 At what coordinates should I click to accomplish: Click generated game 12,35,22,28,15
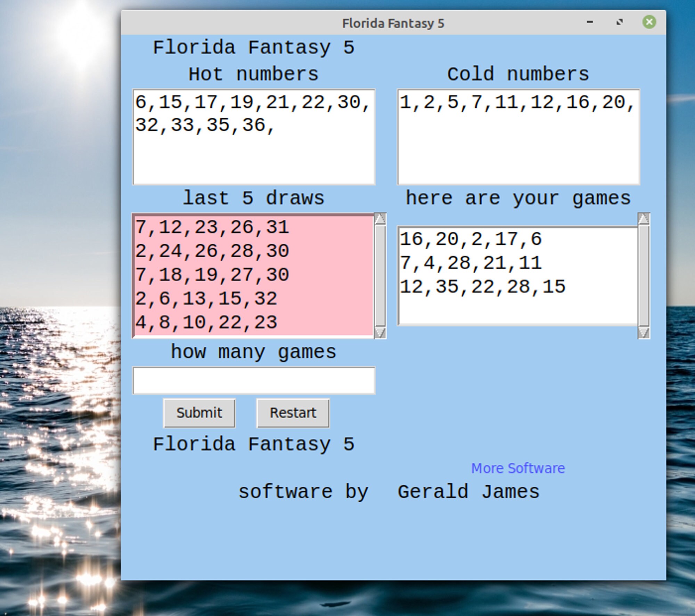coord(483,287)
